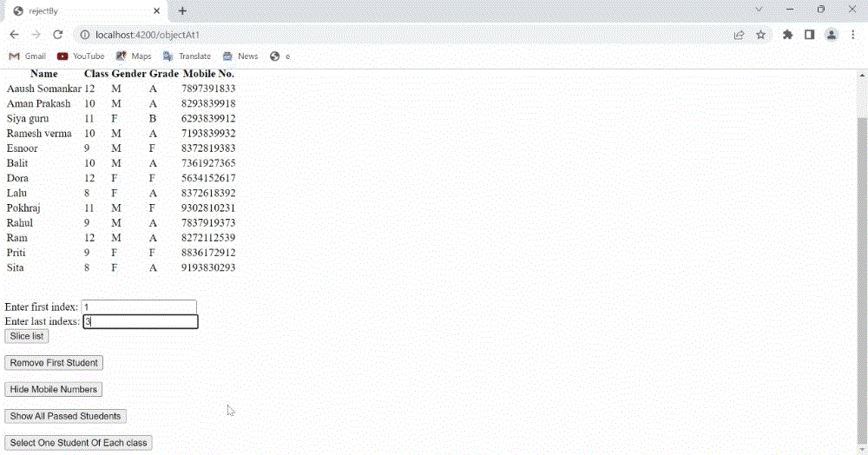Click the forward navigation arrow

(36, 35)
